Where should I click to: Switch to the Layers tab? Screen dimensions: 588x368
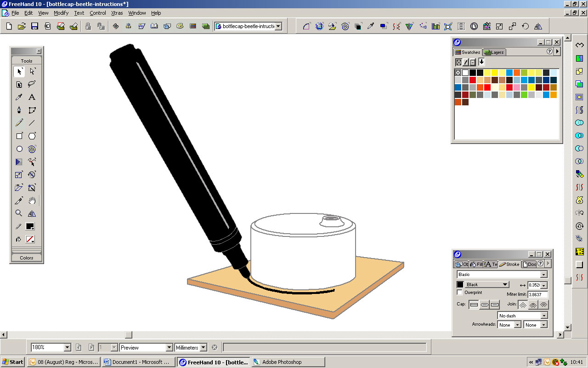494,52
